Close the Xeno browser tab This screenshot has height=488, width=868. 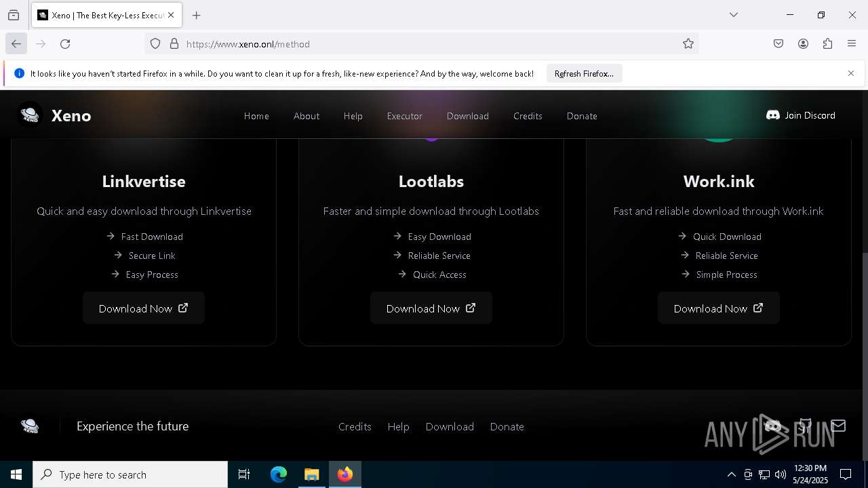tap(171, 15)
